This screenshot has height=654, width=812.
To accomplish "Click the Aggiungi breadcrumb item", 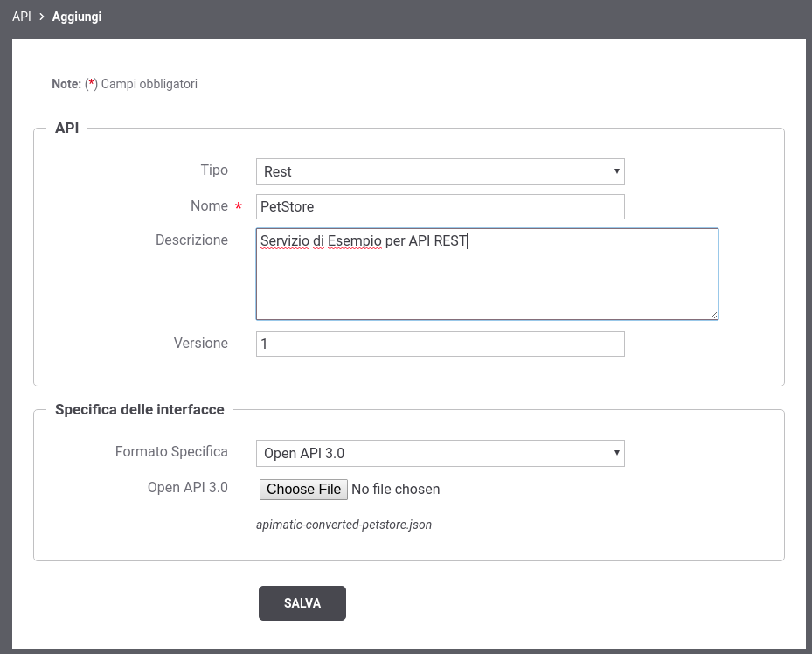I will 77,17.
